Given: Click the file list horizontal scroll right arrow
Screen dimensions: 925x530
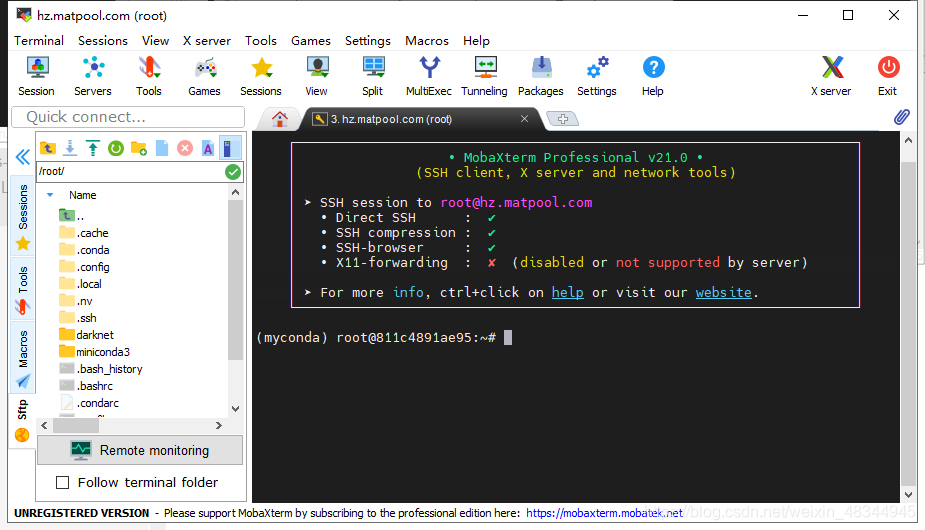Looking at the screenshot, I should point(219,425).
